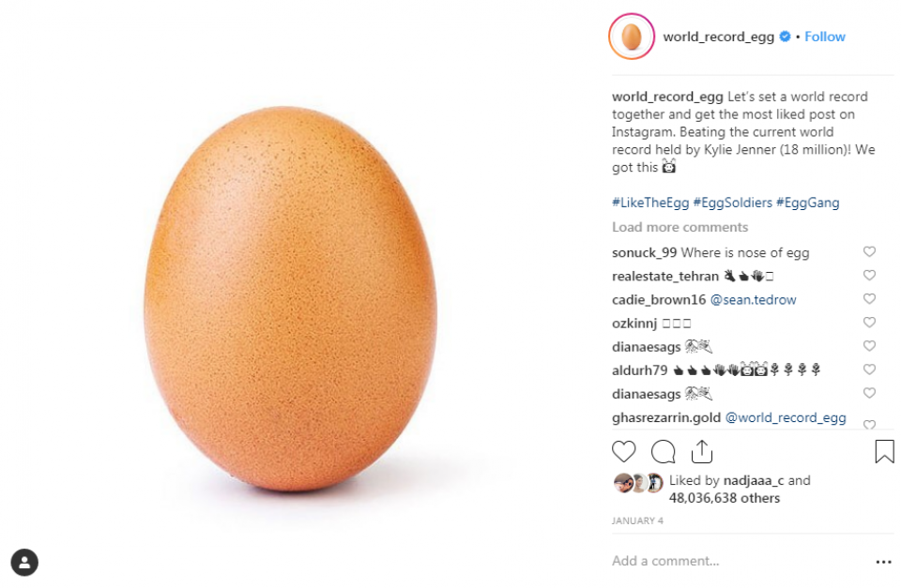
Task: Open nadjaaa_c's profile from likes
Action: [754, 480]
